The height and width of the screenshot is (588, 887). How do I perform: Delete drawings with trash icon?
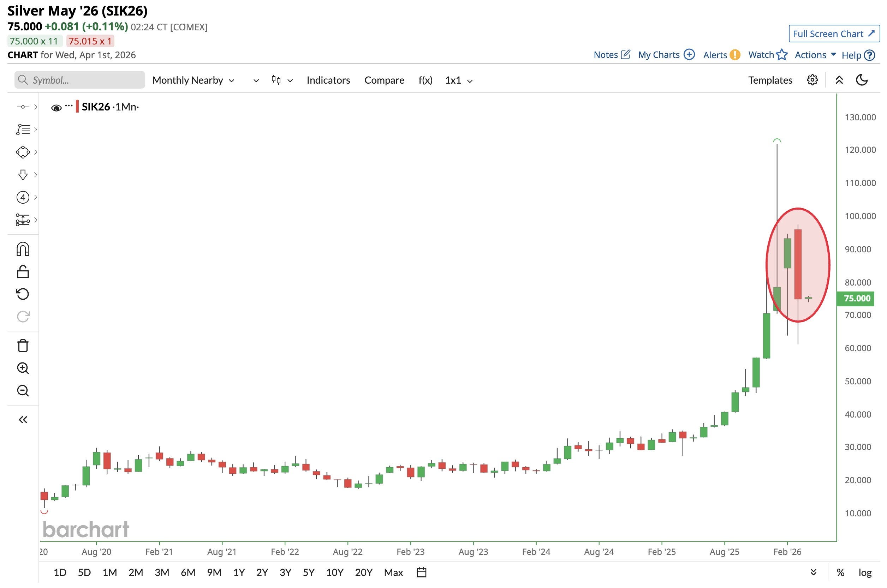(x=23, y=346)
